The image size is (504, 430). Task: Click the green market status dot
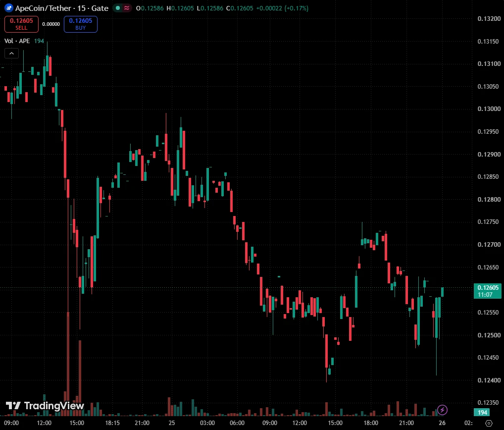[118, 8]
